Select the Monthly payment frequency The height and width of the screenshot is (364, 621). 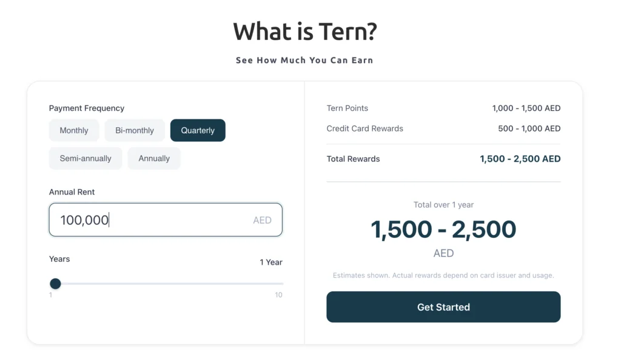coord(74,130)
